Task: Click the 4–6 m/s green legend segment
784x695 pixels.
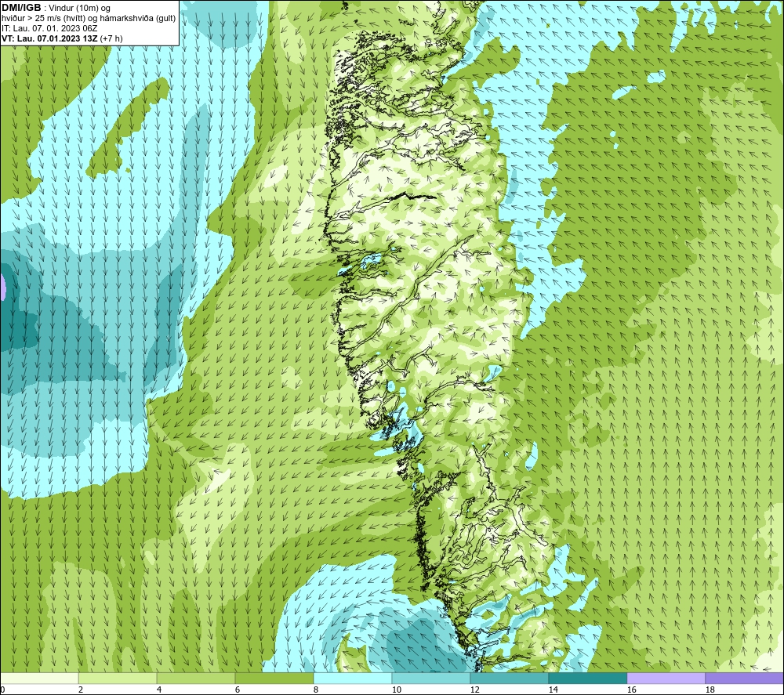Action: [196, 678]
